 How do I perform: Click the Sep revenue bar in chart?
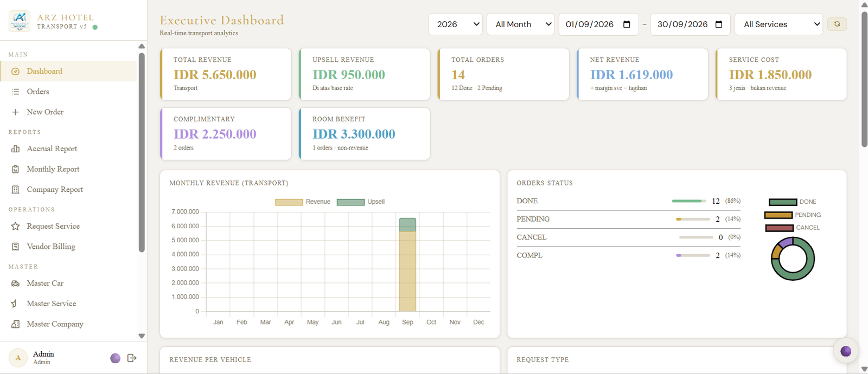pyautogui.click(x=407, y=265)
